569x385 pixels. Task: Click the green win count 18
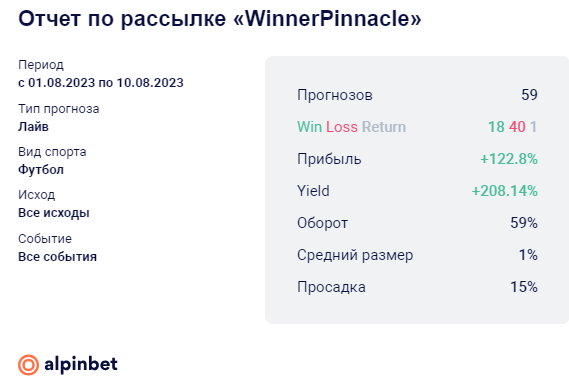(x=496, y=127)
